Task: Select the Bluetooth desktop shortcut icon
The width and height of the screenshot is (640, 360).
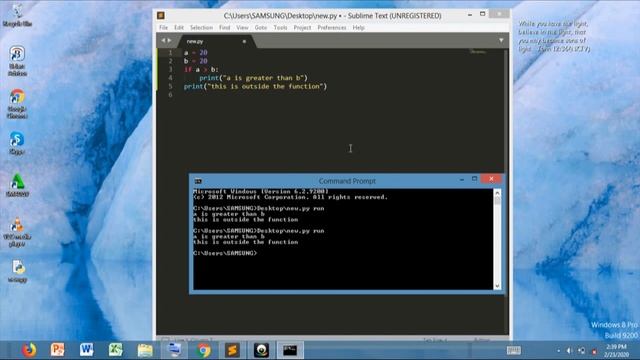Action: tap(17, 61)
